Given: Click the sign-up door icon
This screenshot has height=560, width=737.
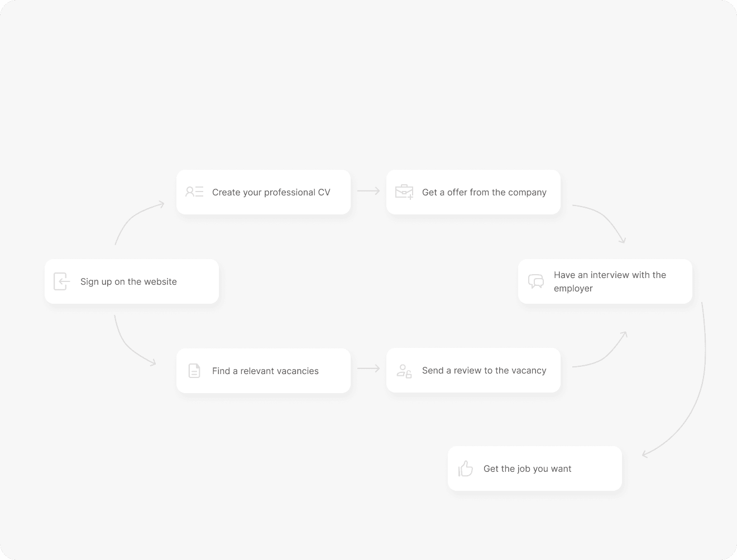Looking at the screenshot, I should coord(61,281).
